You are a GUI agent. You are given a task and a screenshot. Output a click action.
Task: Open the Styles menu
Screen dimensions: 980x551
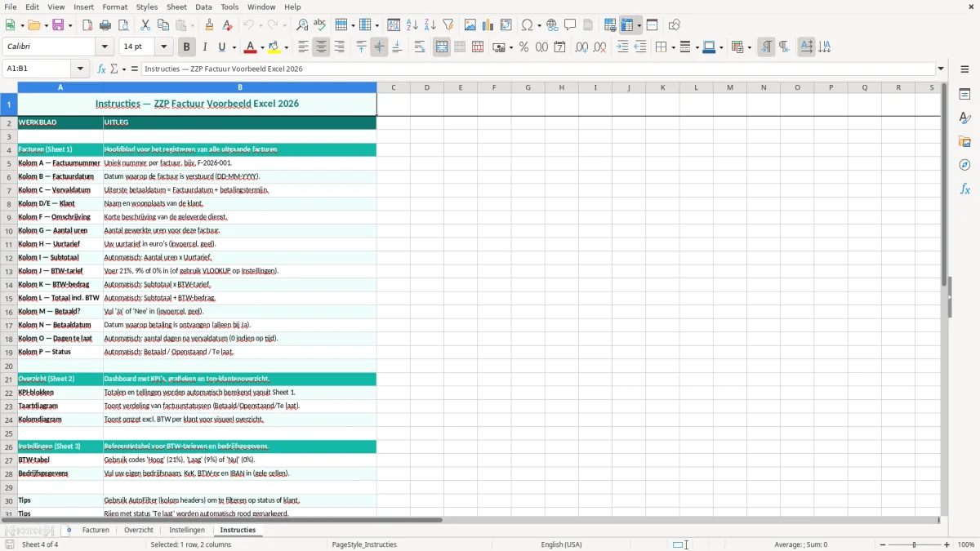(x=147, y=7)
